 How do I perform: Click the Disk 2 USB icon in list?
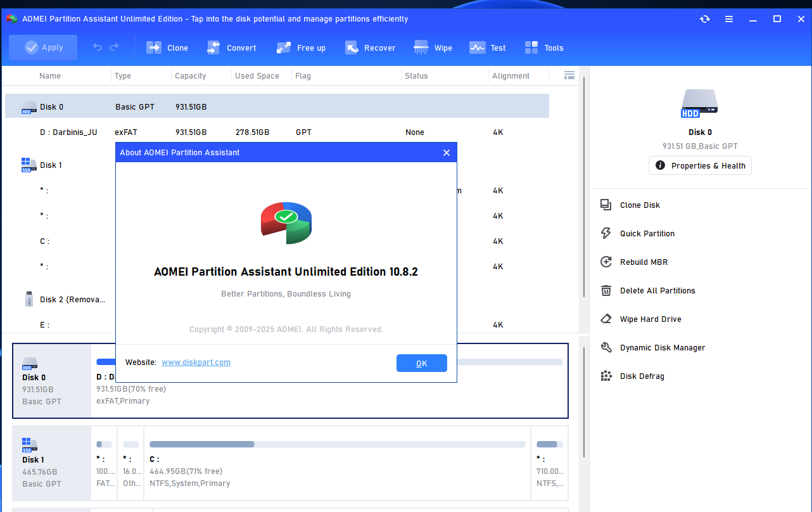[x=29, y=299]
